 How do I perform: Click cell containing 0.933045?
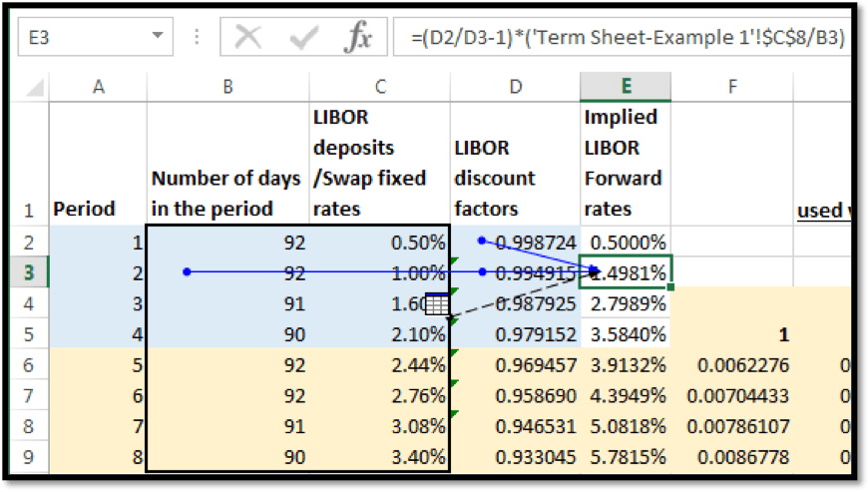(516, 457)
